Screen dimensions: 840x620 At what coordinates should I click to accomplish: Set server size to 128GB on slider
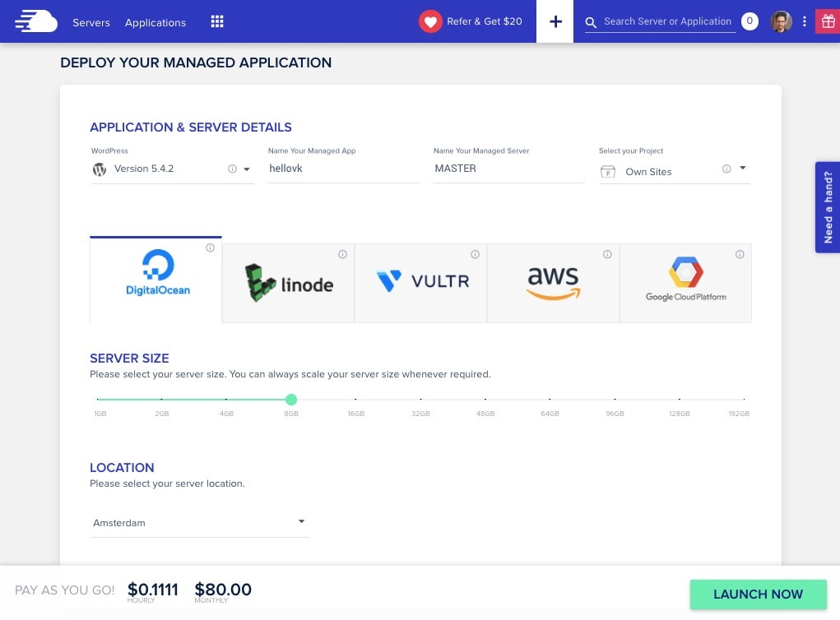680,400
